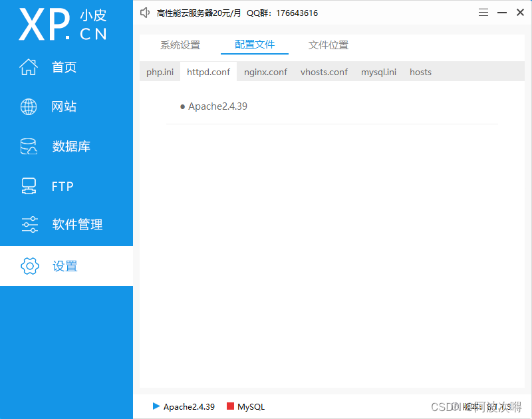Switch to the 文件位置 tab

pos(328,45)
